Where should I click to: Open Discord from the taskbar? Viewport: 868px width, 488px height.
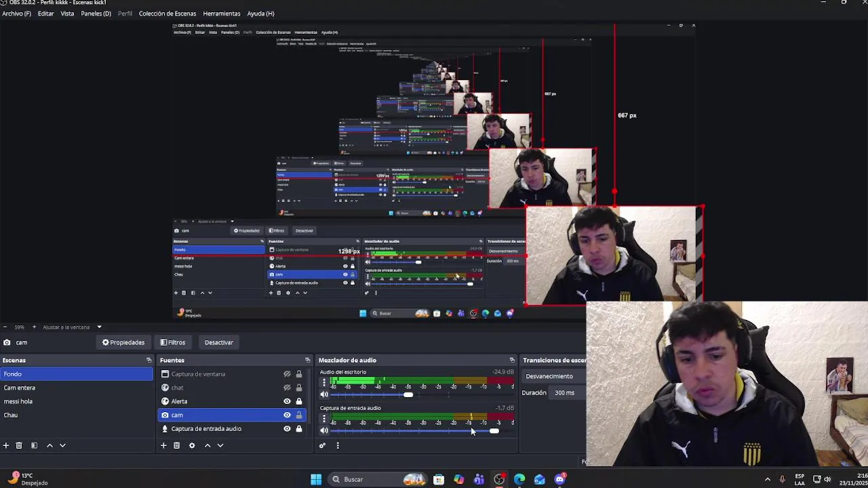560,479
